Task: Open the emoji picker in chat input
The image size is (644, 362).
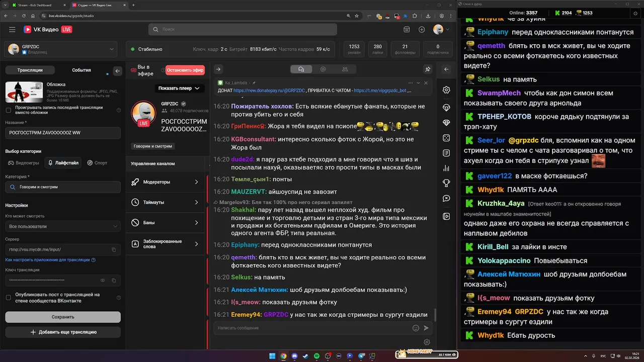Action: 416,328
